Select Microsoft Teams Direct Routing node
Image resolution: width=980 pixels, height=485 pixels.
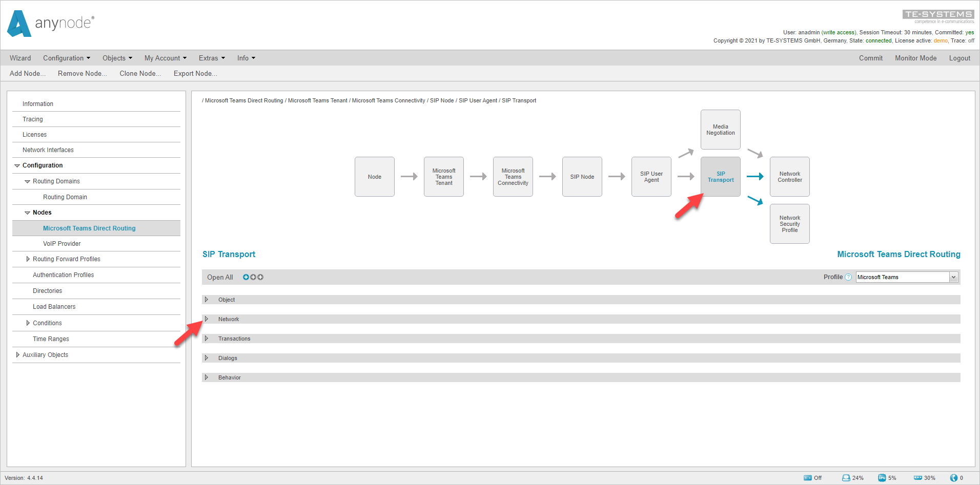click(96, 228)
